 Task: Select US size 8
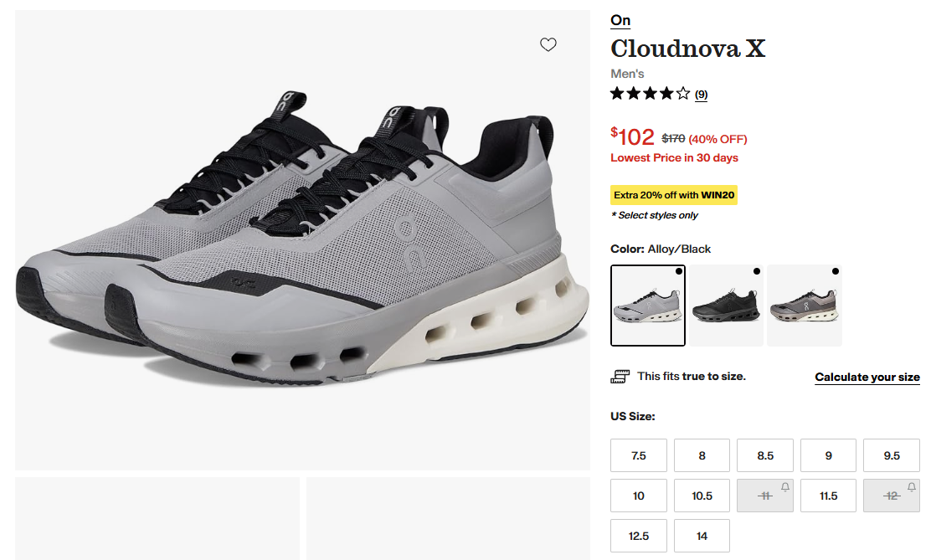pos(702,455)
